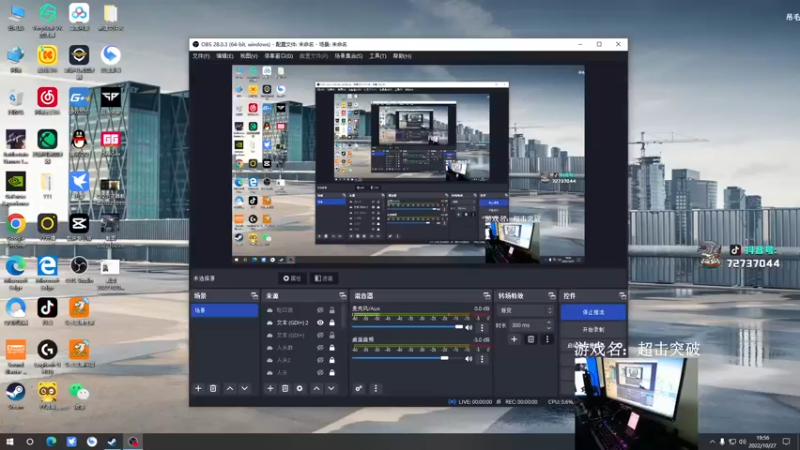Open advanced audio properties gear in mixer

coord(359,388)
